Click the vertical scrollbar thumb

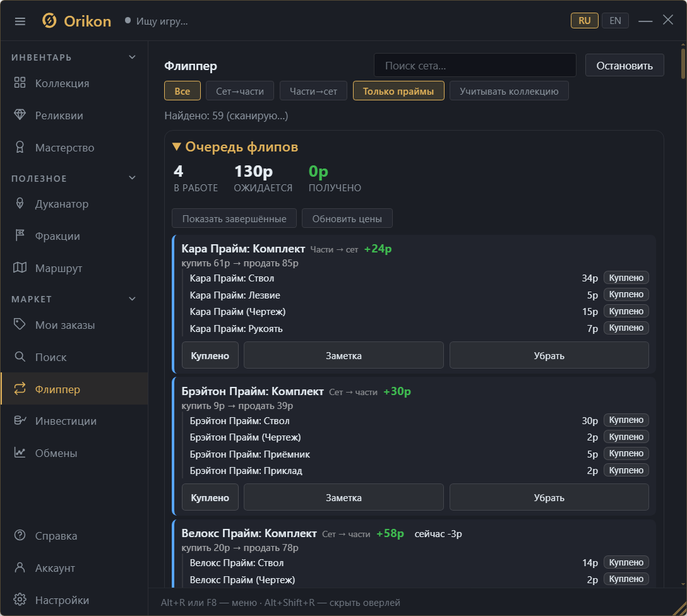click(x=683, y=64)
